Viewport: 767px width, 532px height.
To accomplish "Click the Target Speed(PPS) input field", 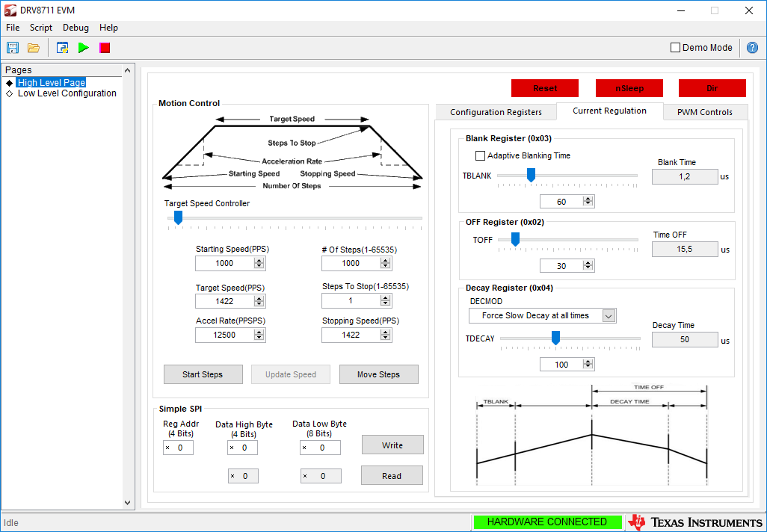I will [224, 301].
